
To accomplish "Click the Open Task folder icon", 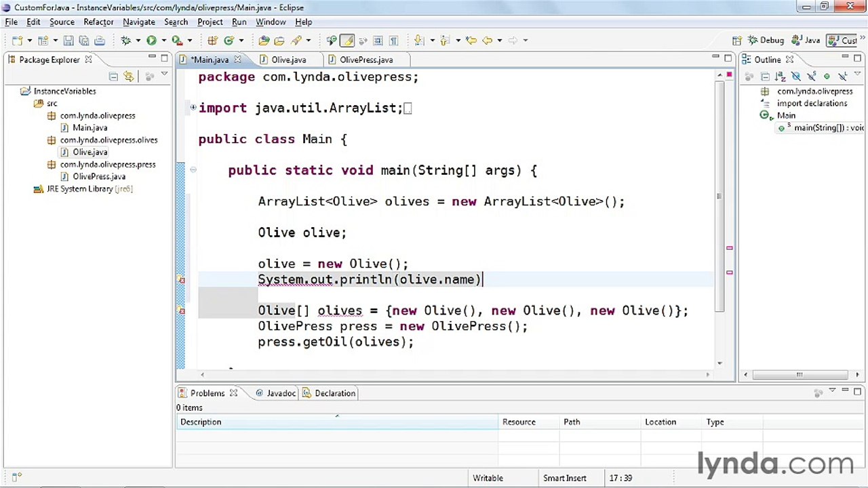I will [x=279, y=41].
